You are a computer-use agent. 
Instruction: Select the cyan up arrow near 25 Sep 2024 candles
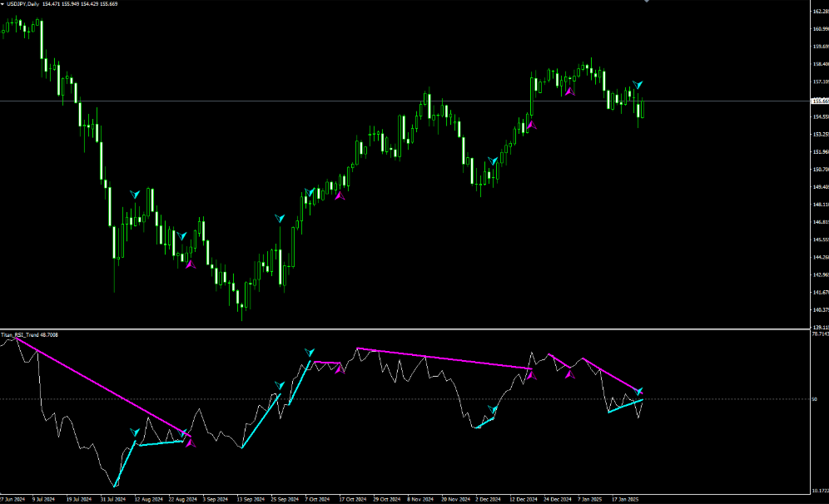[280, 216]
